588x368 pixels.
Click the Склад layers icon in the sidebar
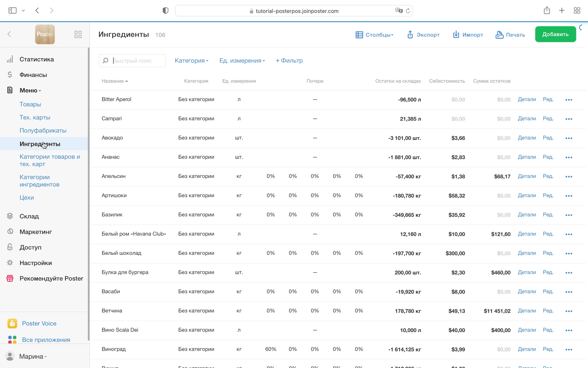click(x=10, y=216)
